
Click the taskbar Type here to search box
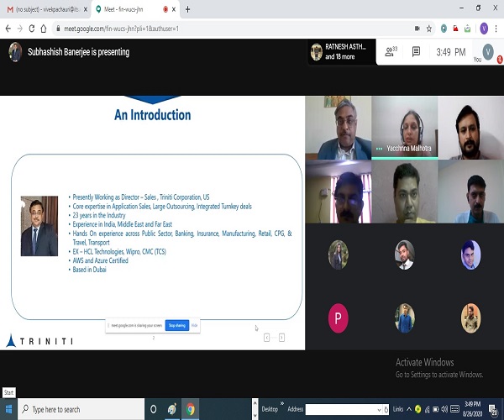point(81,409)
